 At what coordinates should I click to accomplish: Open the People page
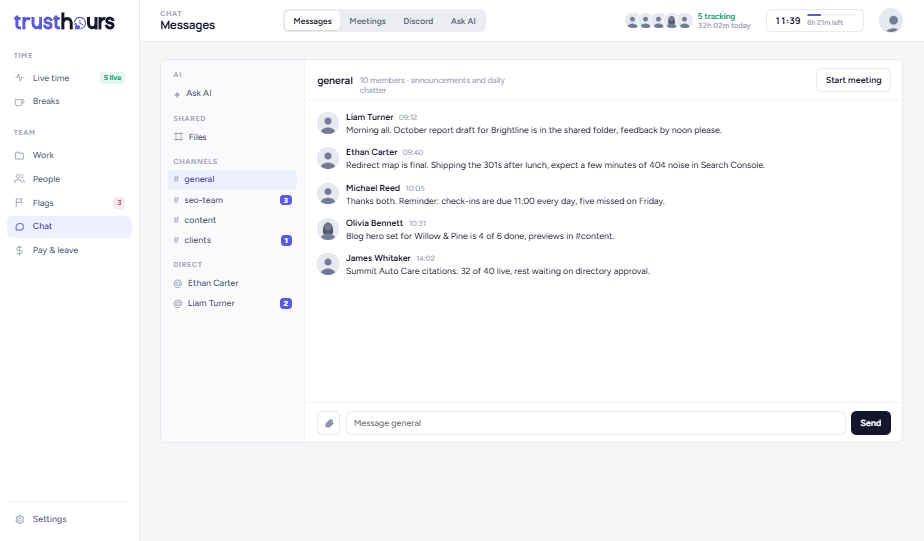pos(70,179)
